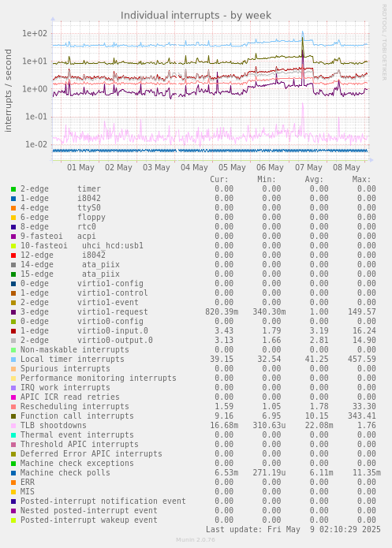Click the Machine check polls swatch
The width and height of the screenshot is (392, 548).
(x=13, y=473)
